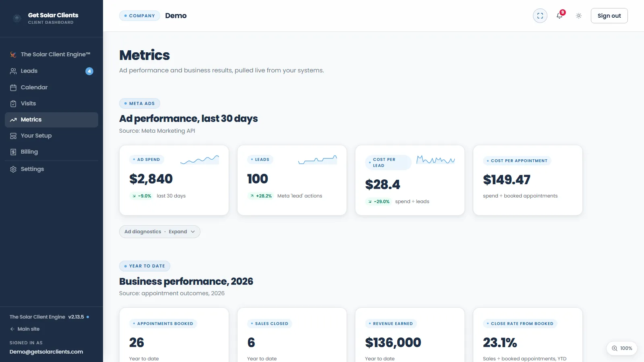Click the -29.0% cost per lead badge
The image size is (644, 362).
point(379,202)
